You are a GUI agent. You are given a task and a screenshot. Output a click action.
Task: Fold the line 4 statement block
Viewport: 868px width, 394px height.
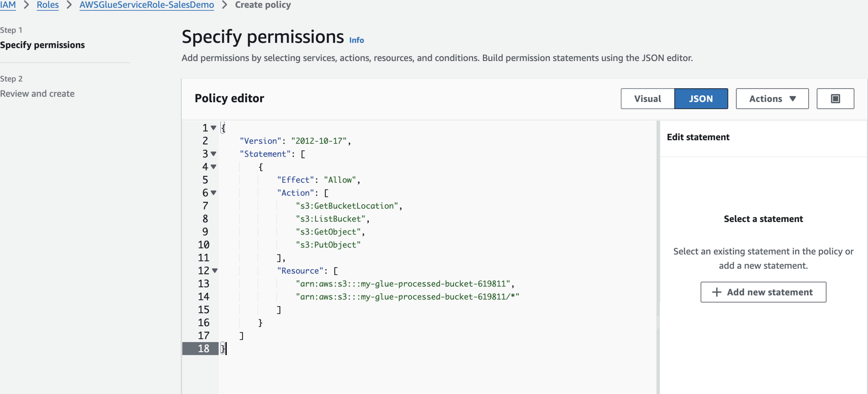click(214, 167)
